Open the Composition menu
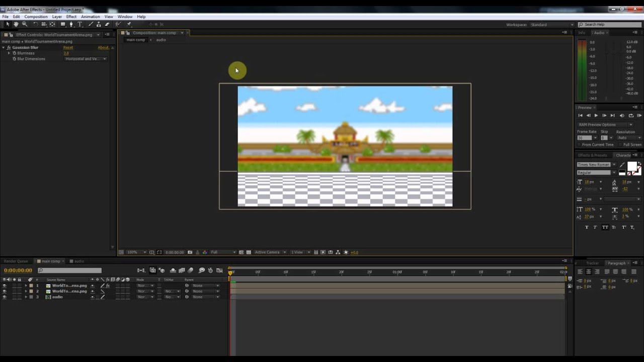This screenshot has width=644, height=362. [36, 17]
